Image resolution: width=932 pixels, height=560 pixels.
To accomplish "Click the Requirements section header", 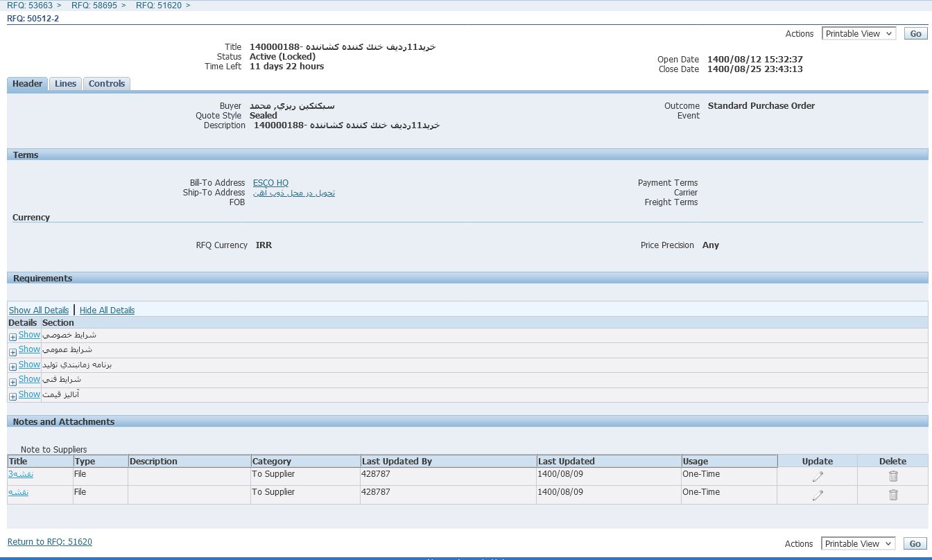I will [467, 278].
